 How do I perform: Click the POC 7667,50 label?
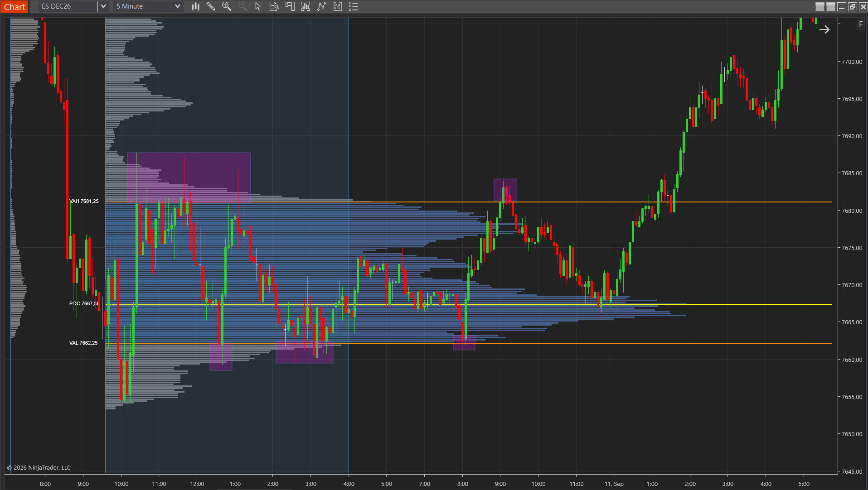pos(84,303)
